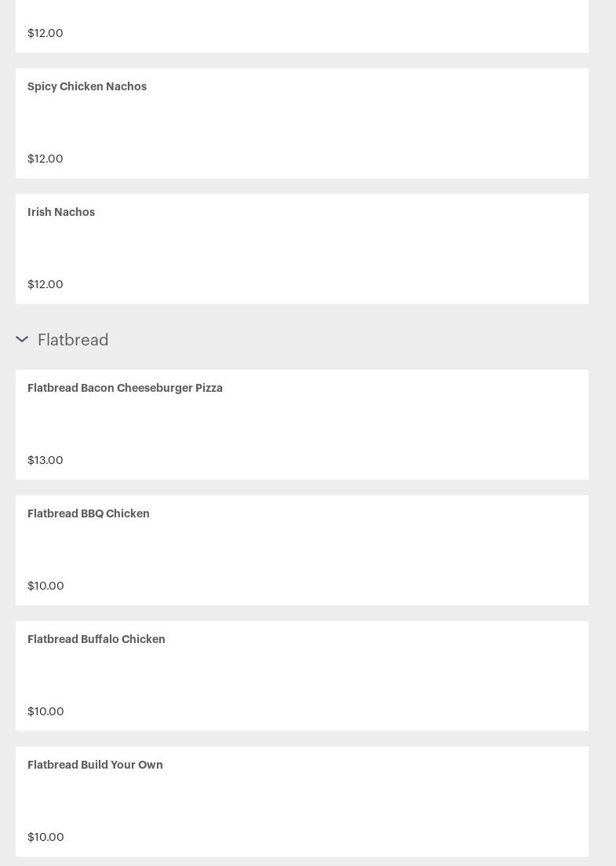Collapse the Flatbread section chevron

(x=22, y=339)
